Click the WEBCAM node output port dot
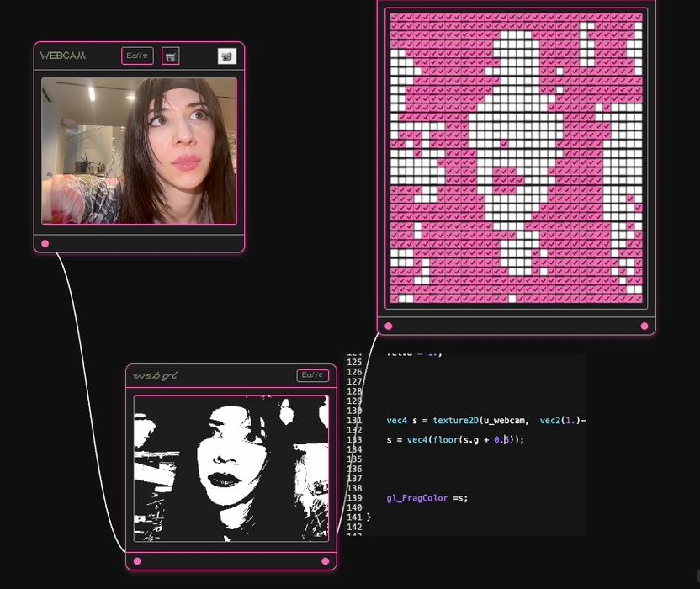Image resolution: width=700 pixels, height=589 pixels. point(45,244)
